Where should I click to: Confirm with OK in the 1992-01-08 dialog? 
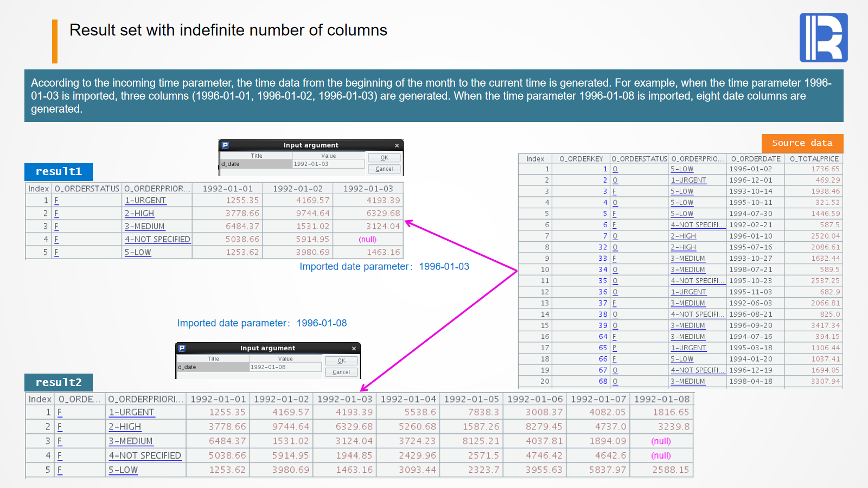[x=341, y=361]
